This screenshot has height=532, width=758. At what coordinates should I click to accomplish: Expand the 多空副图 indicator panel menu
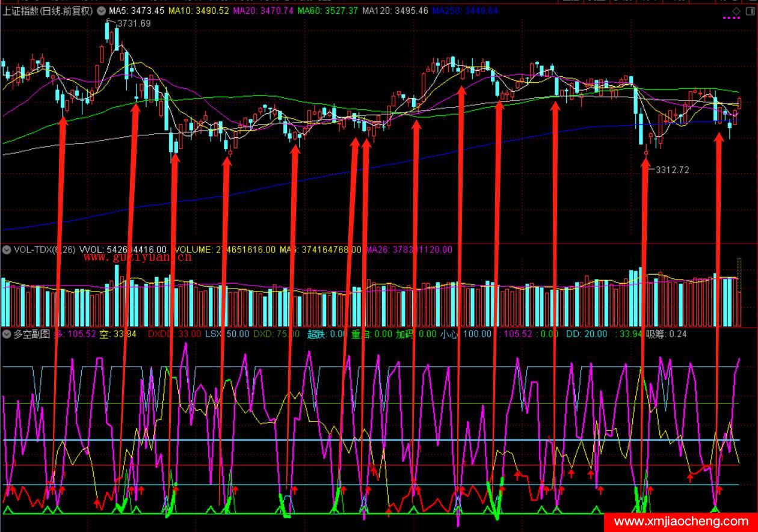[7, 334]
